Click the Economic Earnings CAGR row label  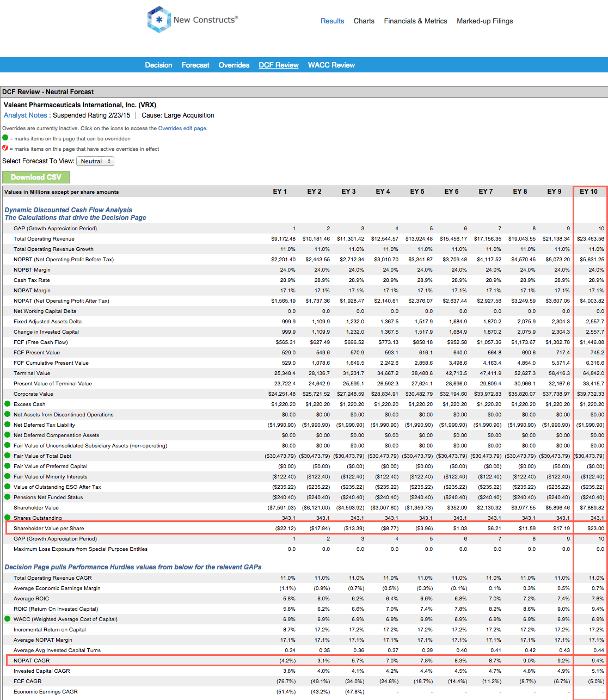(46, 691)
